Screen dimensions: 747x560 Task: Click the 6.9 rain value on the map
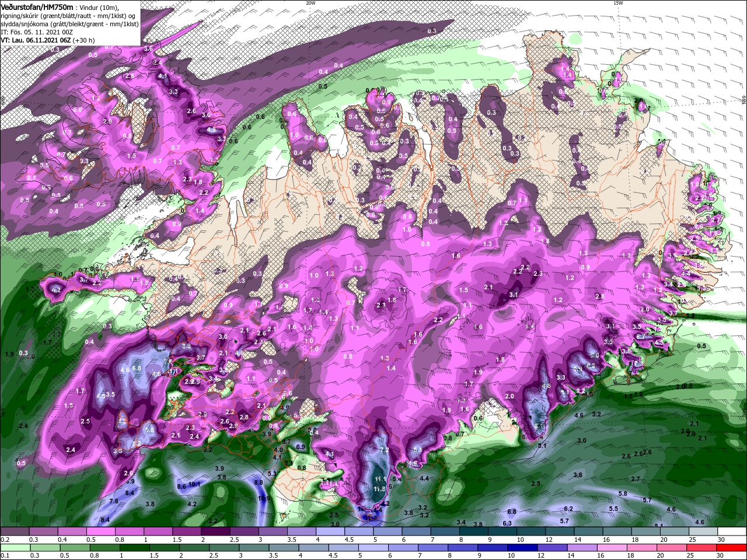coord(301,447)
